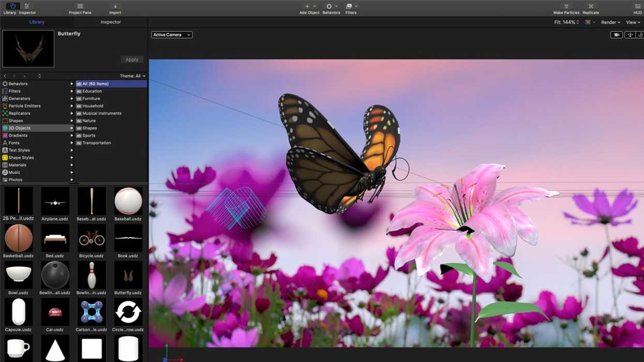Expand the arrow next to Gradients
This screenshot has width=644, height=362.
tap(72, 135)
